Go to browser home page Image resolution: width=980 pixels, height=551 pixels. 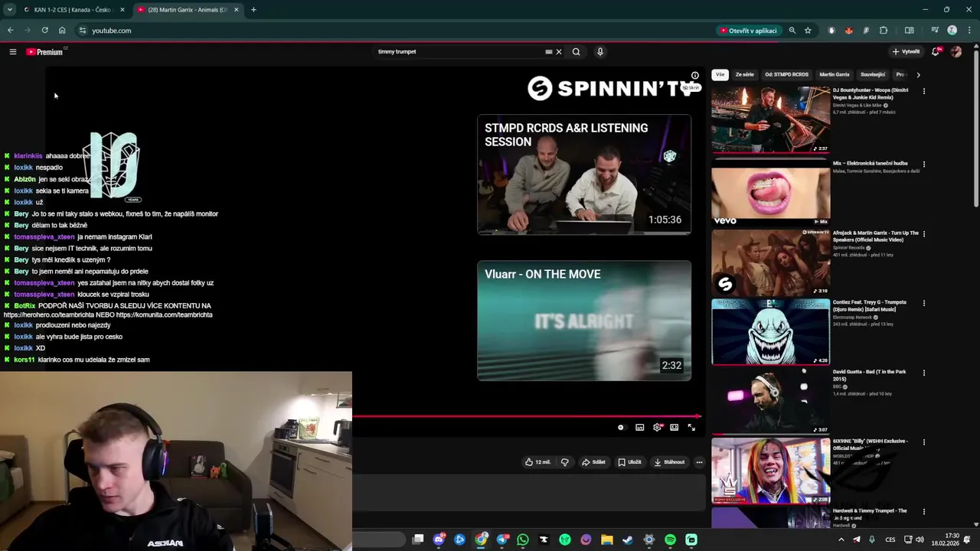62,31
